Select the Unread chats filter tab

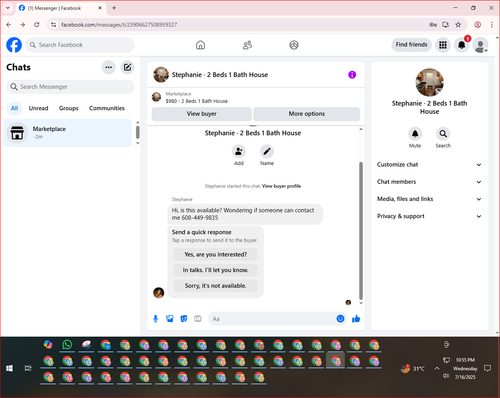tap(38, 108)
